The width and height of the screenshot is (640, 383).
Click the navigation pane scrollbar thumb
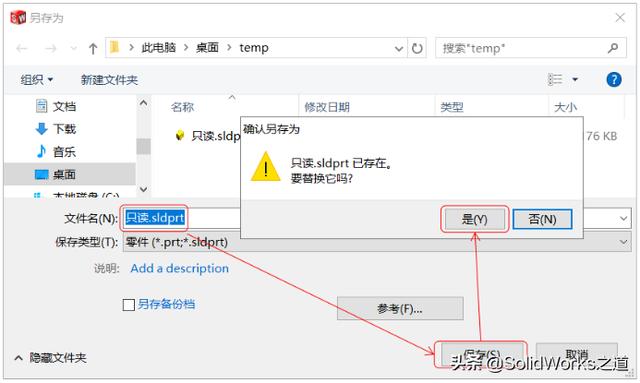pos(143,147)
